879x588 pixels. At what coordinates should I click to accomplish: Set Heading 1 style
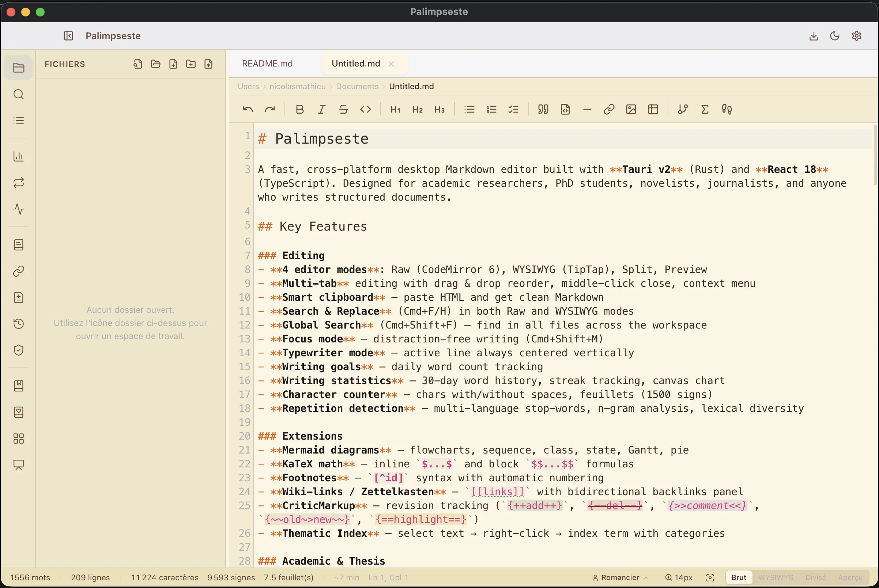tap(395, 109)
